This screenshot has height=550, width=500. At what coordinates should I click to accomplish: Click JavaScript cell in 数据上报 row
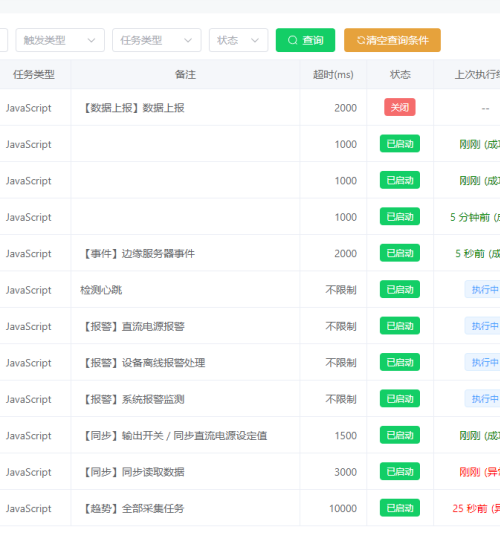[x=28, y=108]
